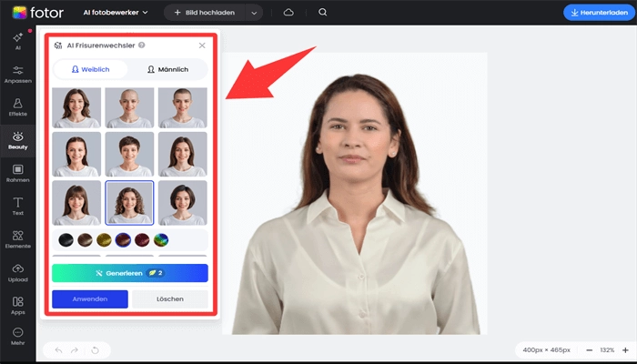Screen dimensions: 637x364
Task: Select the bald hairstyle thumbnail
Action: 129,107
